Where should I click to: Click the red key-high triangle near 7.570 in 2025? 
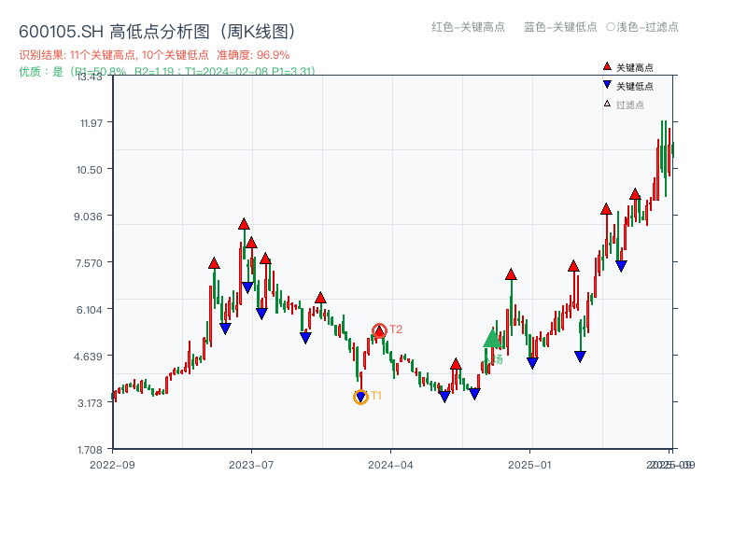(x=573, y=264)
